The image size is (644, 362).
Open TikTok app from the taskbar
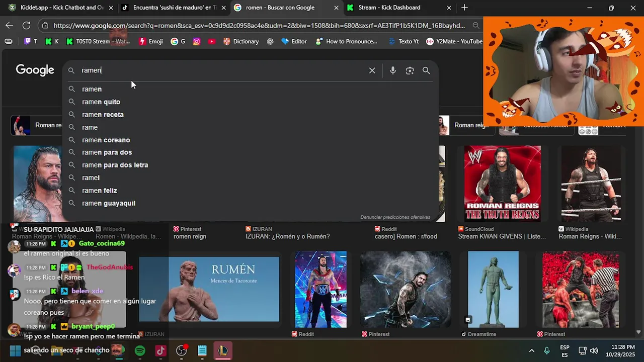pyautogui.click(x=160, y=350)
